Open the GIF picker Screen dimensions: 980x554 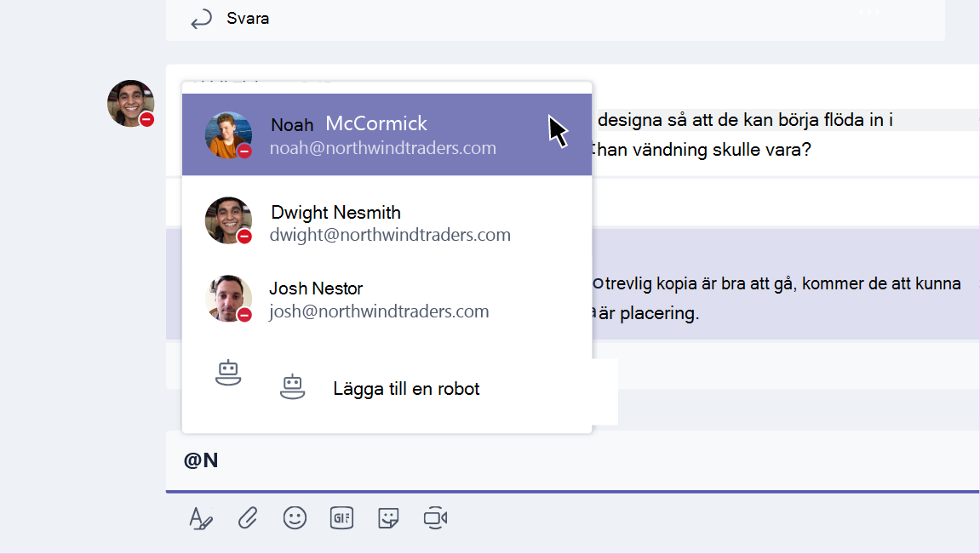[x=342, y=517]
